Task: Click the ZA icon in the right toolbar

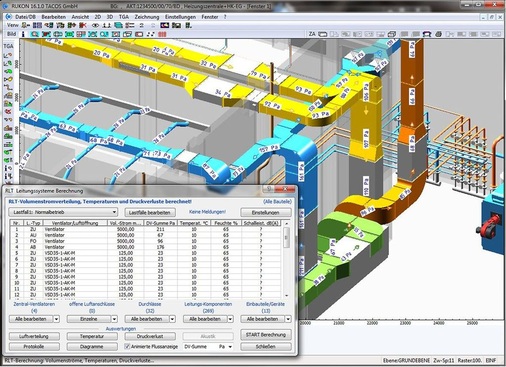Action: point(312,34)
